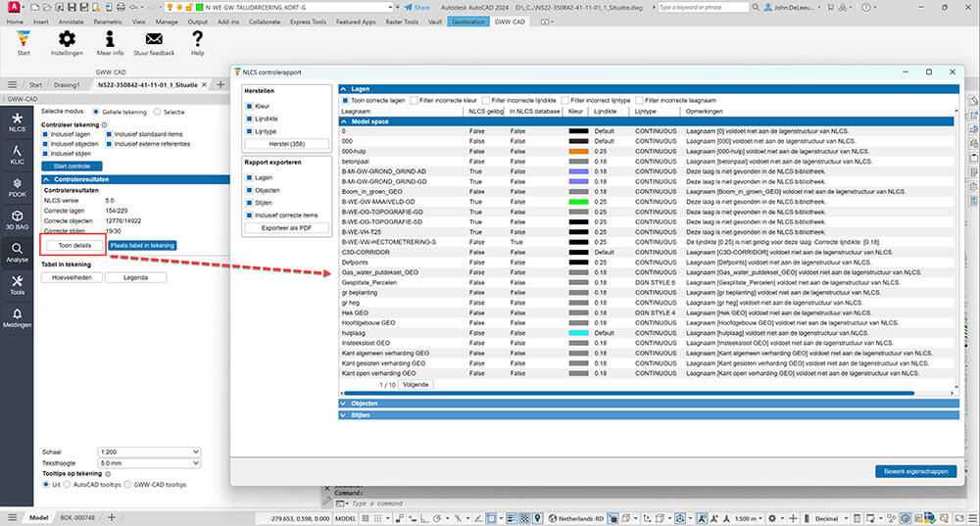Open the Teksthoogte 5.0 mm dropdown
980x526 pixels.
(x=149, y=463)
